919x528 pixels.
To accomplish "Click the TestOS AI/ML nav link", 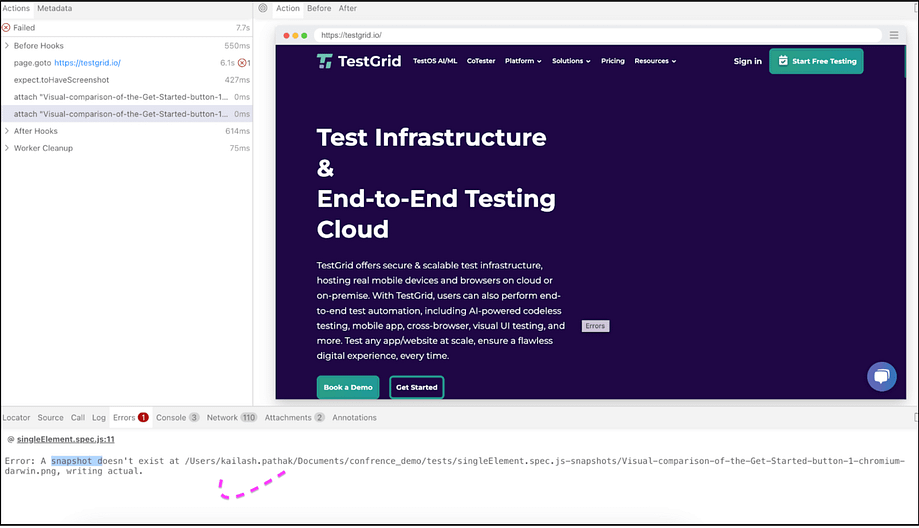I will (435, 61).
